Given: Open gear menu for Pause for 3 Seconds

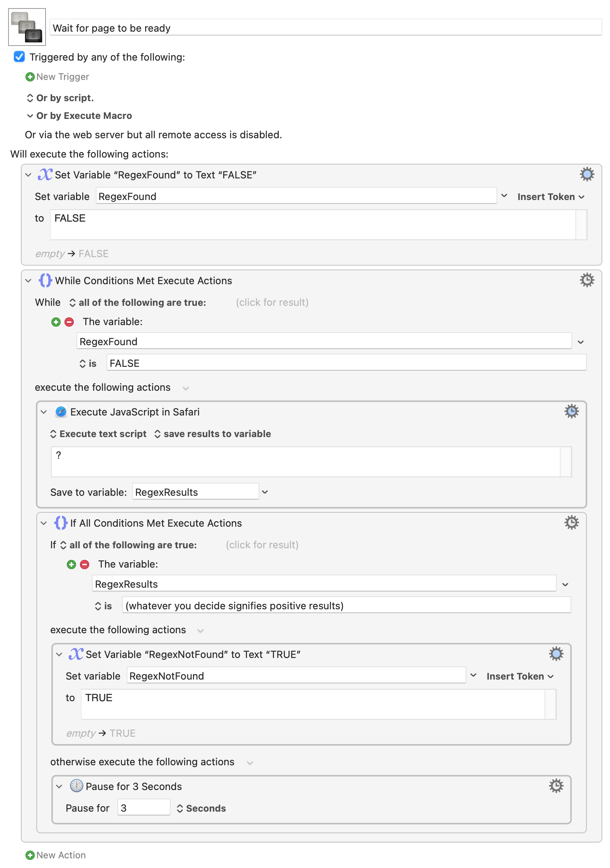Looking at the screenshot, I should 556,786.
